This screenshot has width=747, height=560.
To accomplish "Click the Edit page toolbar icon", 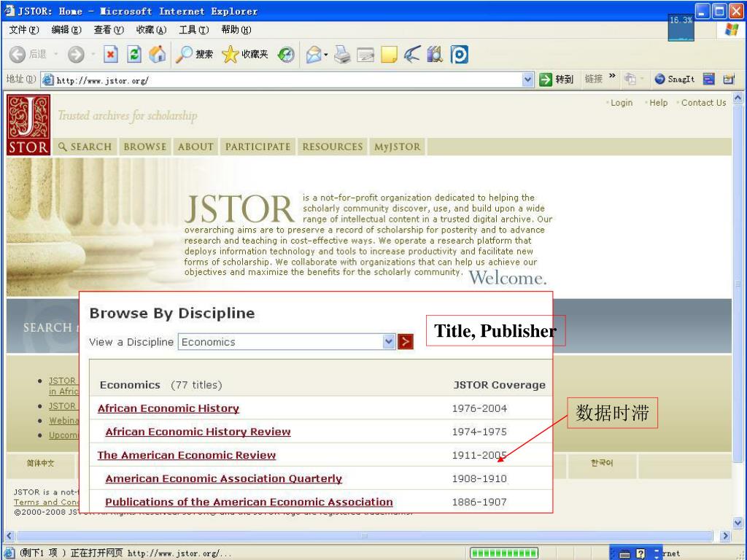I will point(365,55).
